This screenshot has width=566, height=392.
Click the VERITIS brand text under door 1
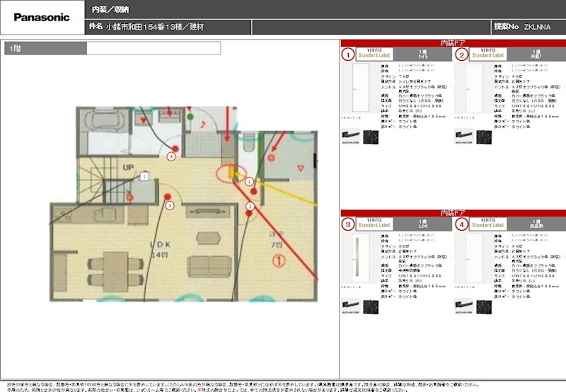pyautogui.click(x=351, y=117)
